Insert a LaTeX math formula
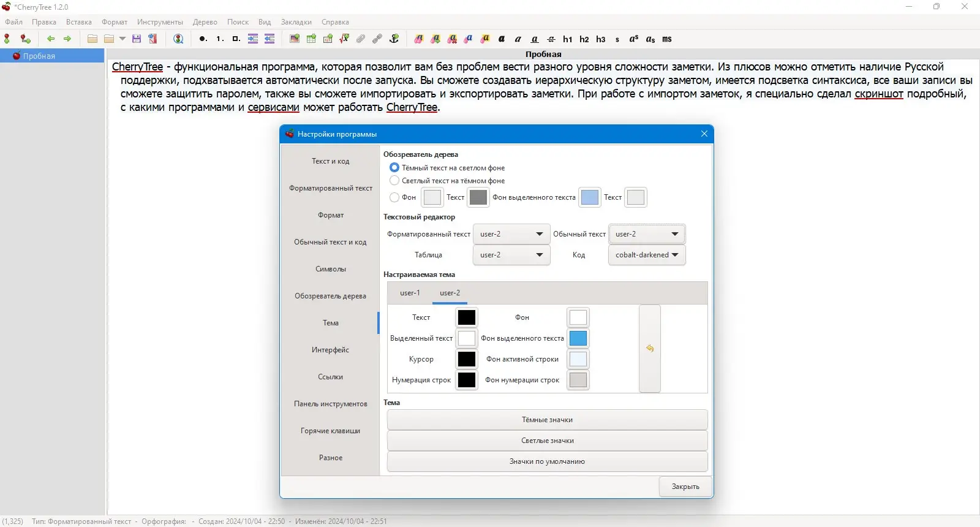Viewport: 980px width, 527px height. 344,39
